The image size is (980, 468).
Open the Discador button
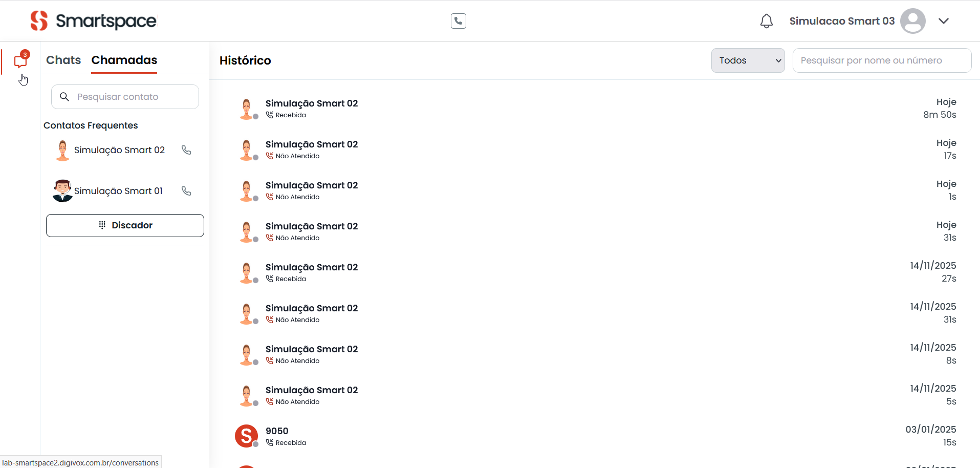[125, 225]
